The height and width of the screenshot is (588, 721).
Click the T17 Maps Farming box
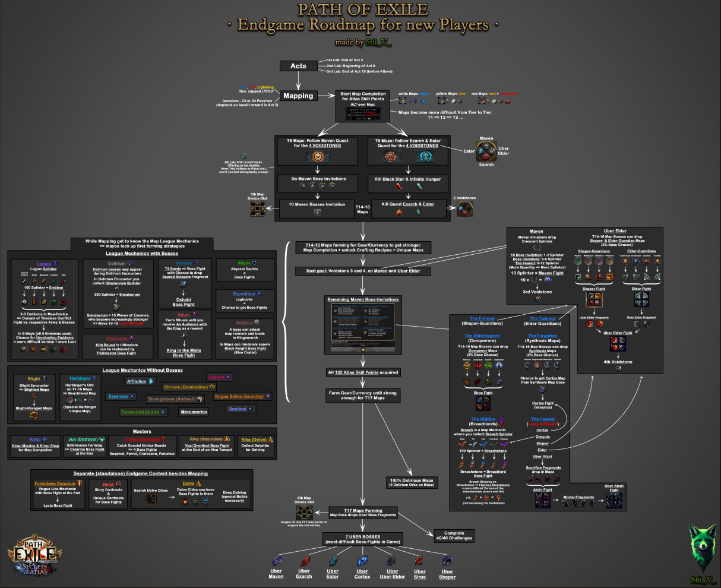click(364, 513)
